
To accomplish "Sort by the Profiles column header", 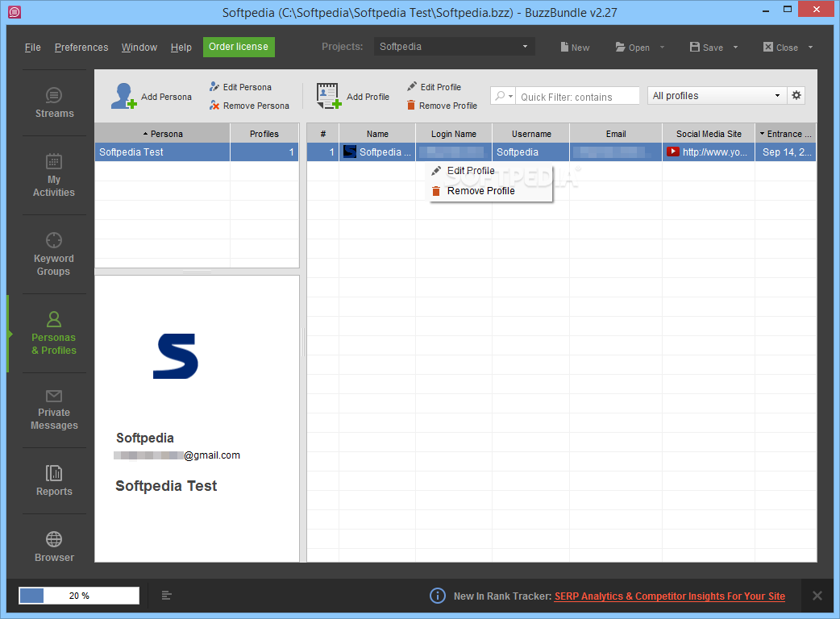I will (264, 134).
